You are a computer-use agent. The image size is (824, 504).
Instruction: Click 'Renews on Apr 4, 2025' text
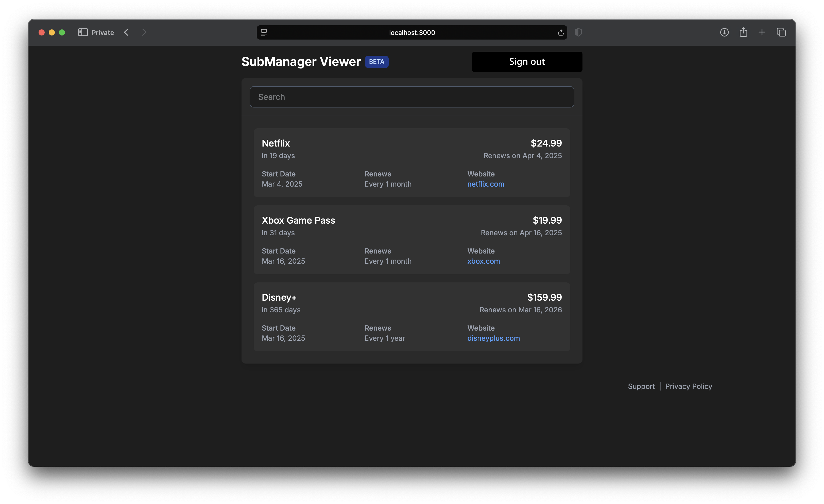tap(522, 155)
